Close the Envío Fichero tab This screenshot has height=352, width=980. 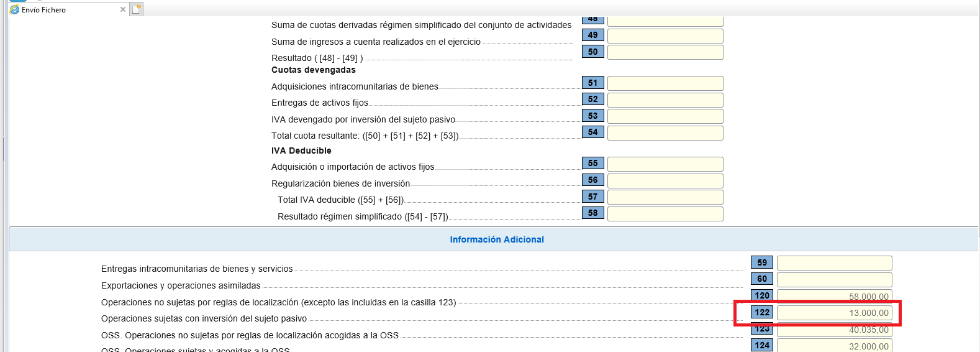(123, 9)
